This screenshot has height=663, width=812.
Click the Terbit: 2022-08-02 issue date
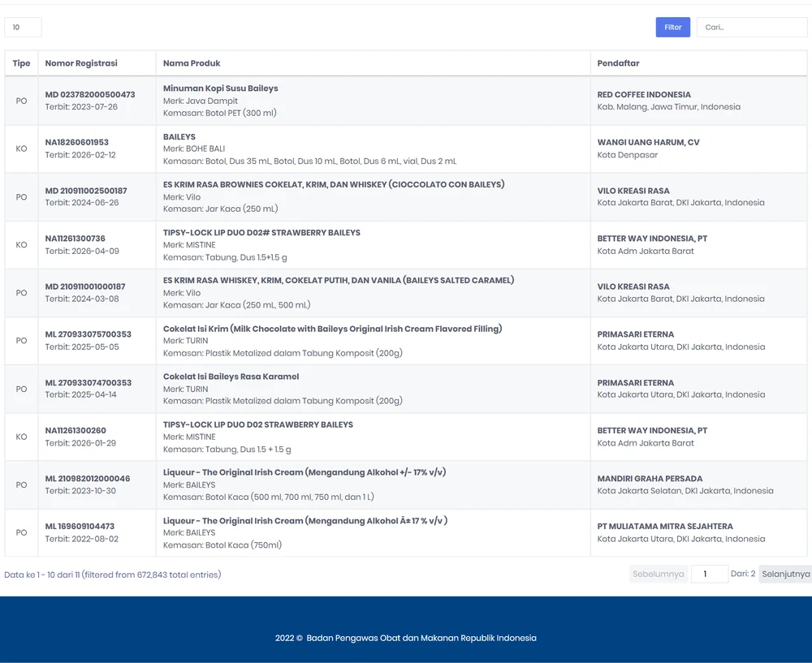[82, 539]
